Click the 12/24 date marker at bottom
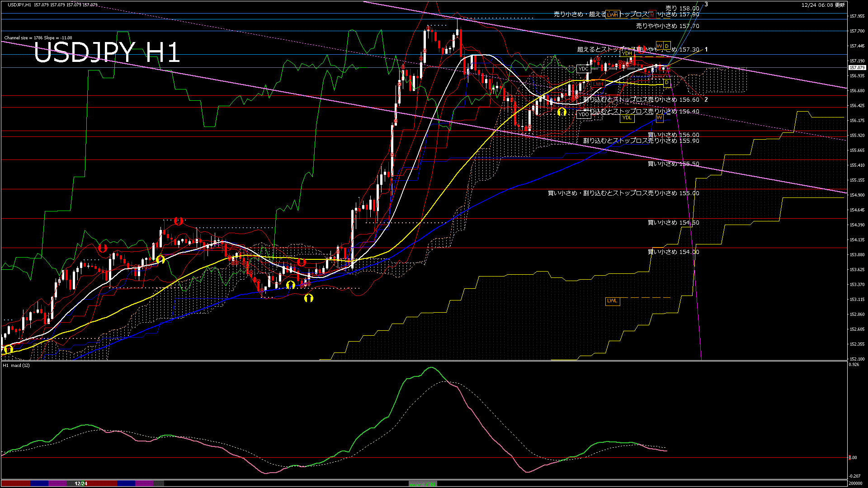This screenshot has height=488, width=868. pyautogui.click(x=81, y=483)
